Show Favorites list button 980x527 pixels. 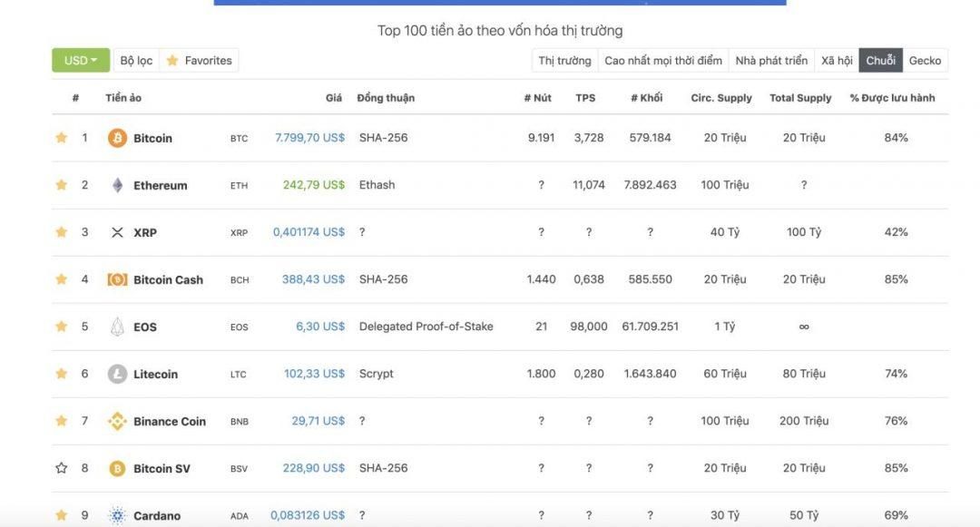(200, 61)
